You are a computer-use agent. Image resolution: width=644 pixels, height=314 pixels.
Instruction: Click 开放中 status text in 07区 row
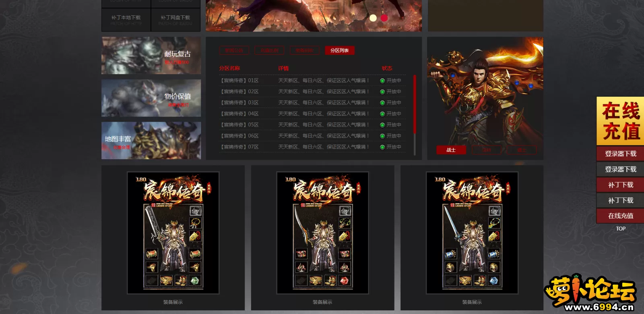pyautogui.click(x=394, y=147)
